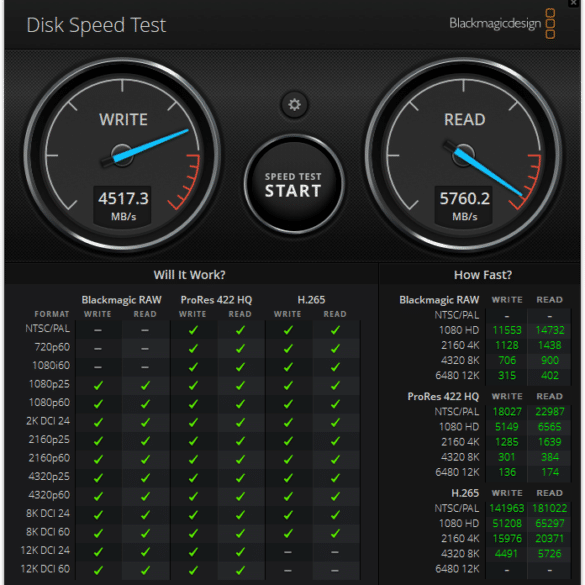Click the 8K DCI 24 format row label
This screenshot has height=585, width=585.
point(48,513)
